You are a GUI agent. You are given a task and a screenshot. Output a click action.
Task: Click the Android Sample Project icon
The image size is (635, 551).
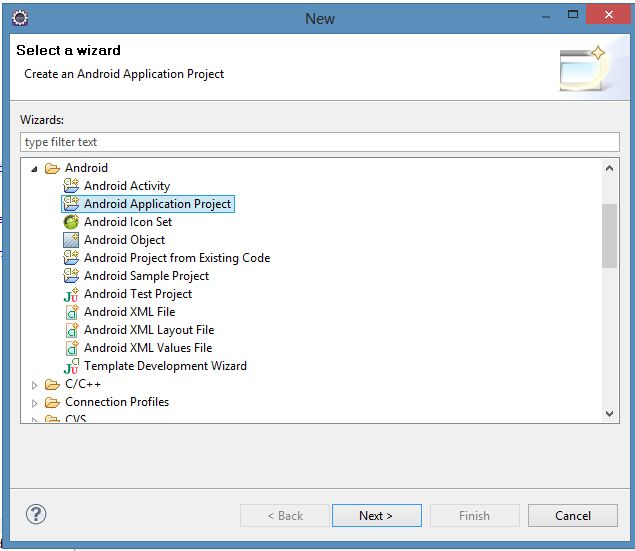(71, 276)
